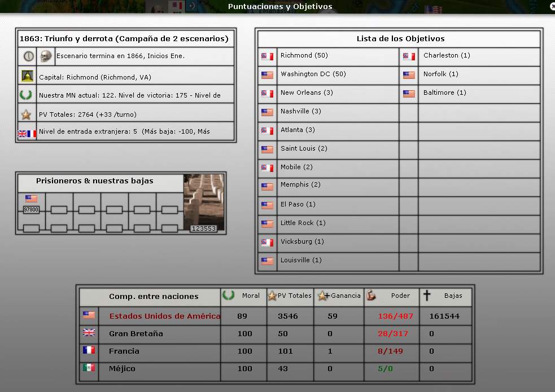
Task: Click the 136/487 power value for USA
Action: pos(395,316)
